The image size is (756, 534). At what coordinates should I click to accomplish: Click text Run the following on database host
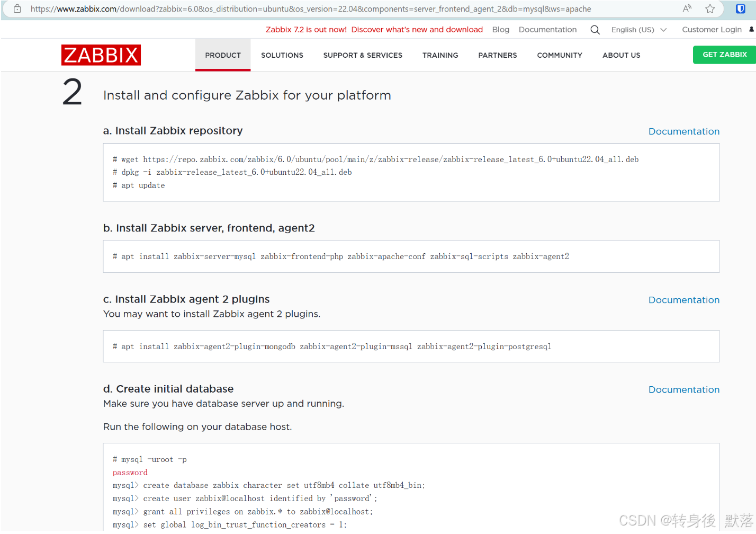point(197,427)
